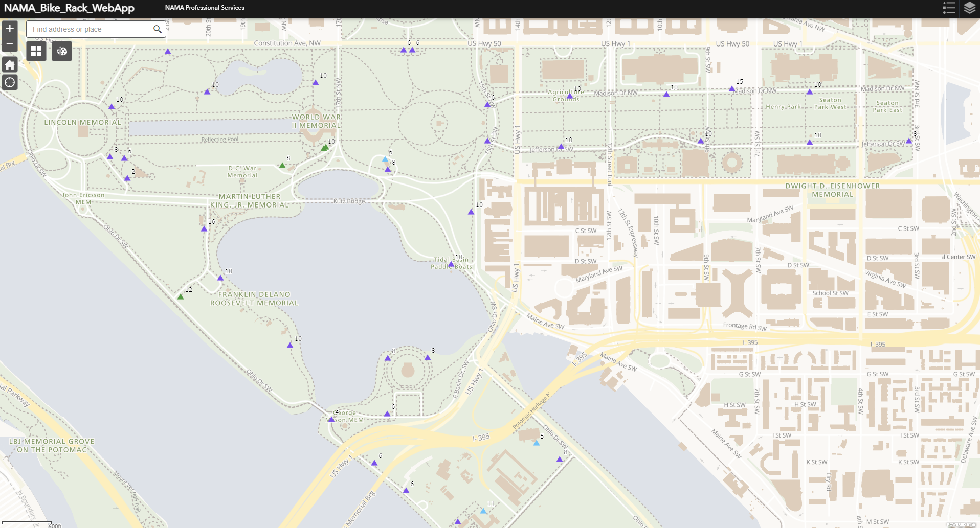This screenshot has height=528, width=980.
Task: Open the Legend panel at top right
Action: [x=949, y=8]
